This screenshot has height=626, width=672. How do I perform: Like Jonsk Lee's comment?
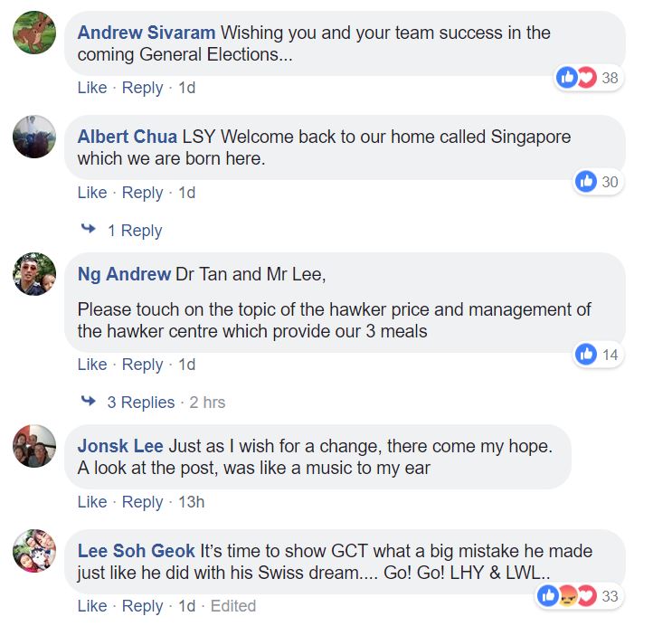92,502
